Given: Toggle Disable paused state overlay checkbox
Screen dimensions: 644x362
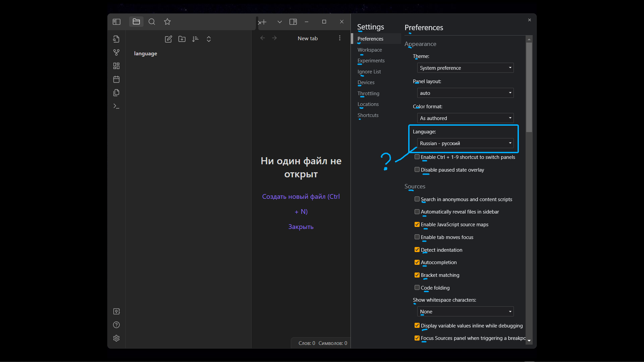Looking at the screenshot, I should click(417, 170).
